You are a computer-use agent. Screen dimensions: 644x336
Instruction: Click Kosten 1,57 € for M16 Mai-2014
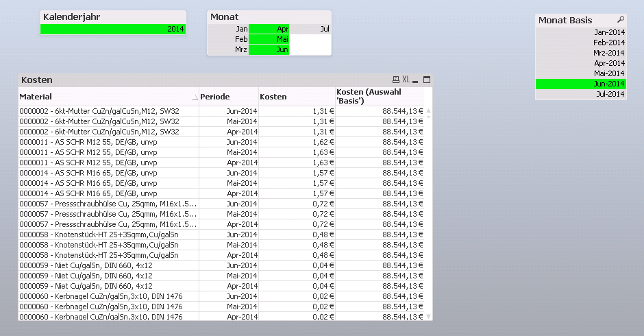(297, 183)
